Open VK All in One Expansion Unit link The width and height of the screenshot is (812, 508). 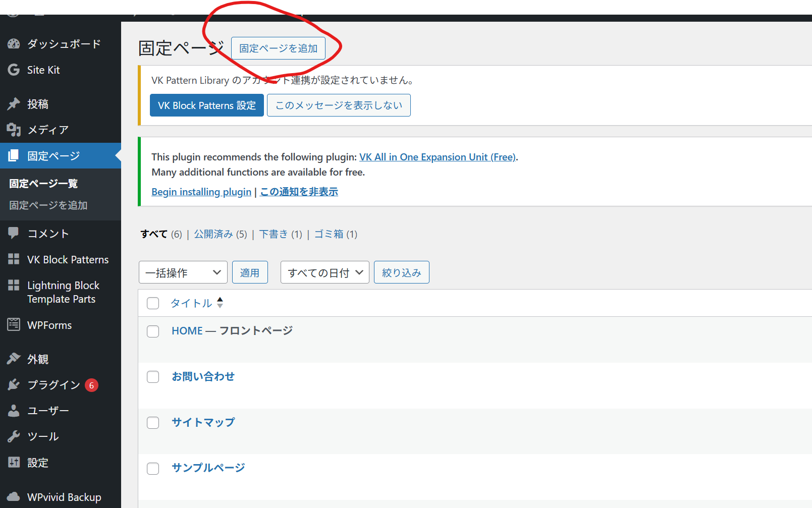click(x=438, y=157)
